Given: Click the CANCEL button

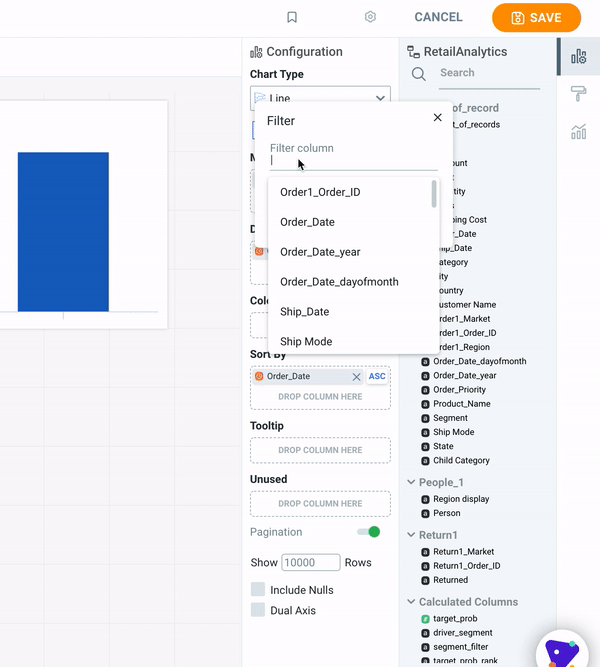Looking at the screenshot, I should pyautogui.click(x=438, y=17).
